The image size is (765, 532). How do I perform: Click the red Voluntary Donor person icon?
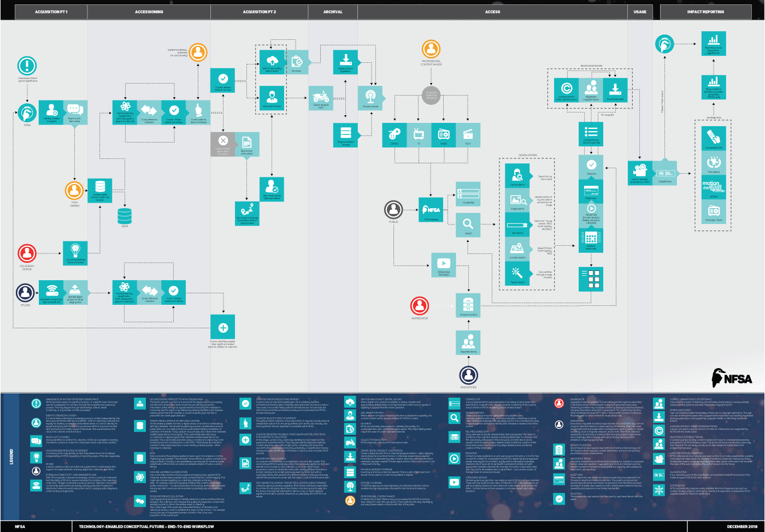click(27, 253)
